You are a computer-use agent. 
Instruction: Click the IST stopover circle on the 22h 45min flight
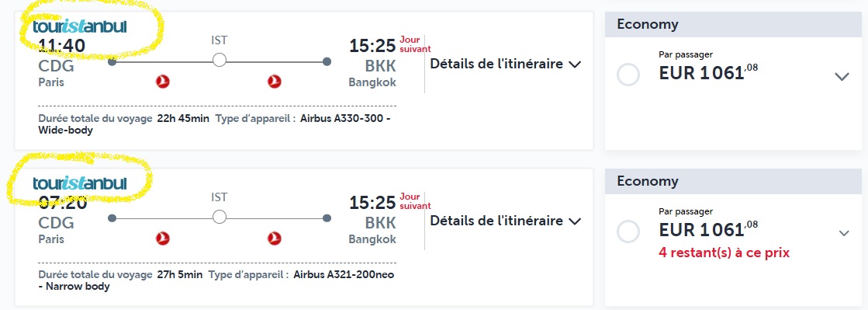point(220,60)
